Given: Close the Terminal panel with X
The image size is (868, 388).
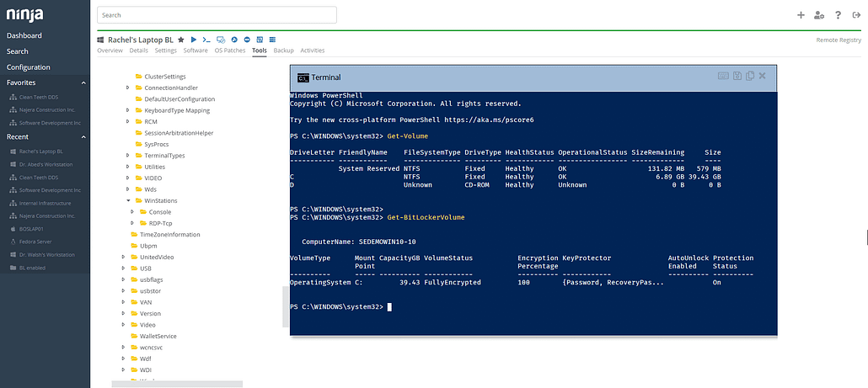Looking at the screenshot, I should pyautogui.click(x=763, y=77).
